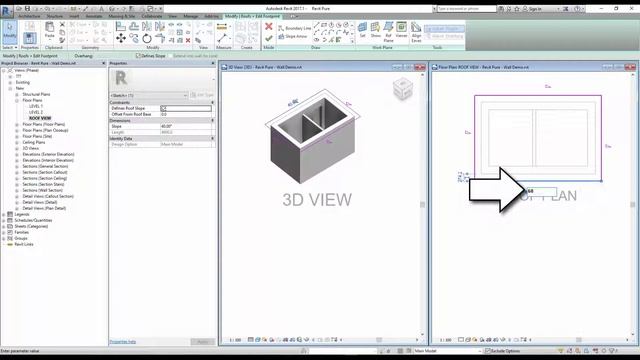Click the Apply button in Properties panel

[202, 342]
